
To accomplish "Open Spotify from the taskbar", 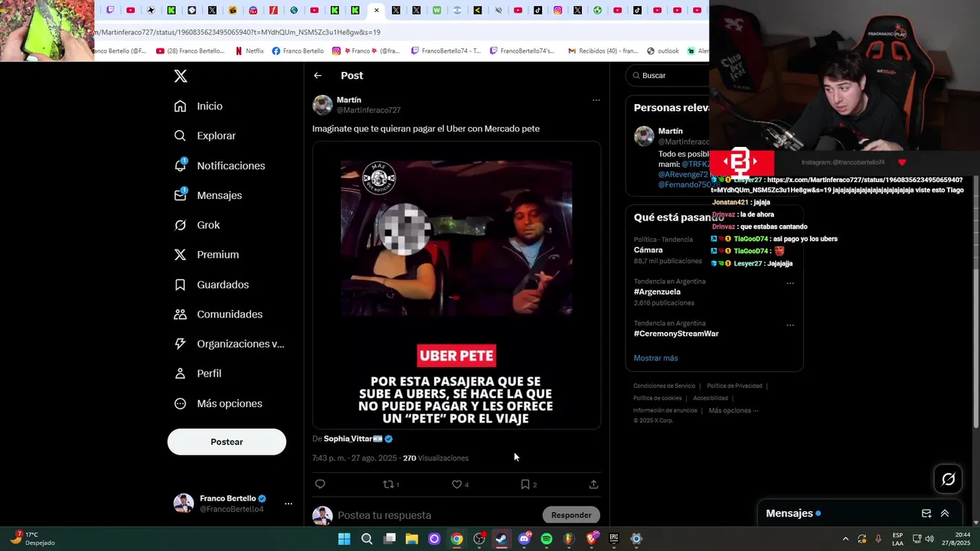I will pos(547,539).
